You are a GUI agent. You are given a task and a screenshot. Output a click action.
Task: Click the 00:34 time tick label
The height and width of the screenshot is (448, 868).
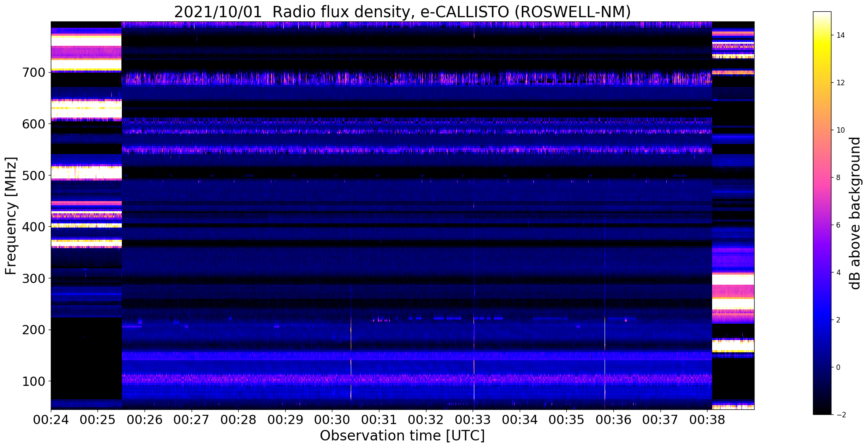[x=520, y=420]
